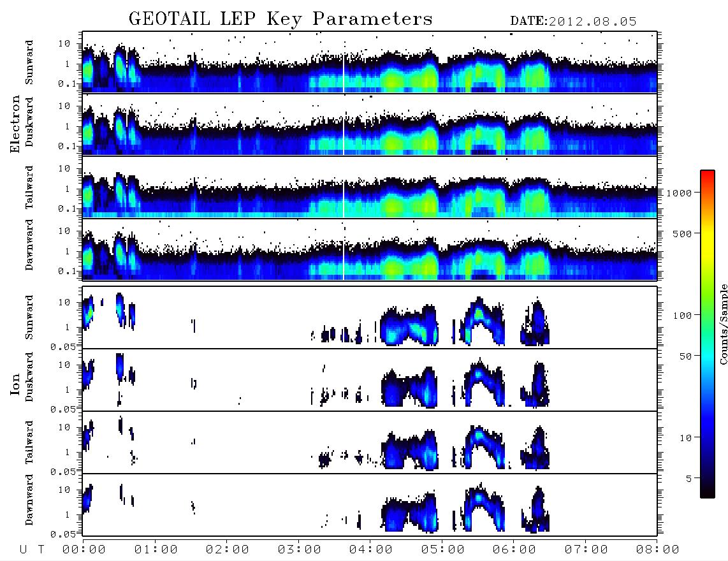Click the '08:00' time axis label
This screenshot has height=561, width=728.
coord(658,550)
